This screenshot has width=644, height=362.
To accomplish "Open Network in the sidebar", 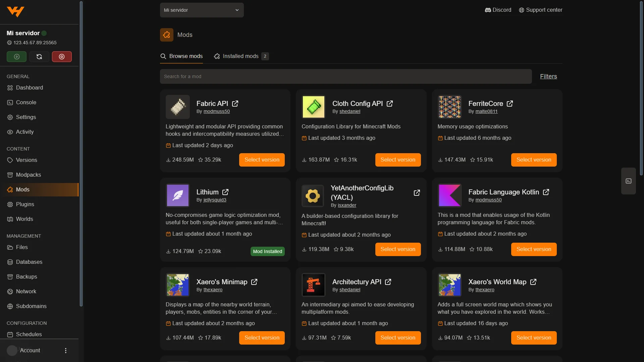I will point(39,292).
